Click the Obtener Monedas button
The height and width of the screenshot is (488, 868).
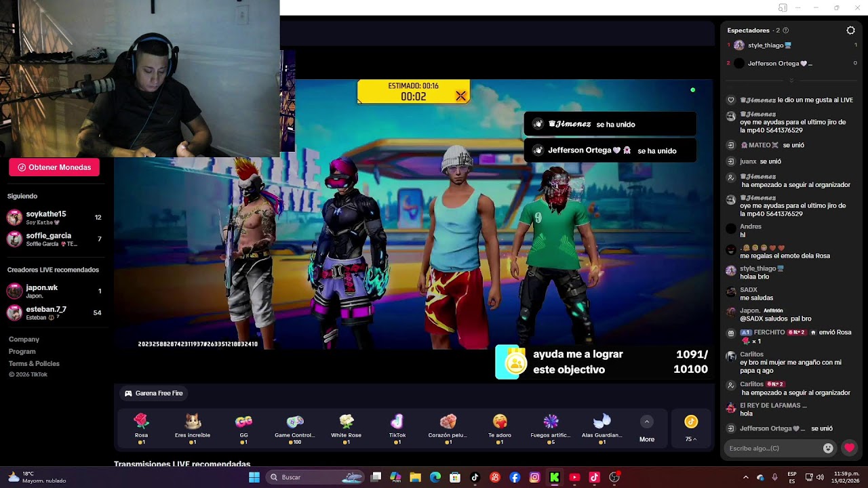[54, 167]
